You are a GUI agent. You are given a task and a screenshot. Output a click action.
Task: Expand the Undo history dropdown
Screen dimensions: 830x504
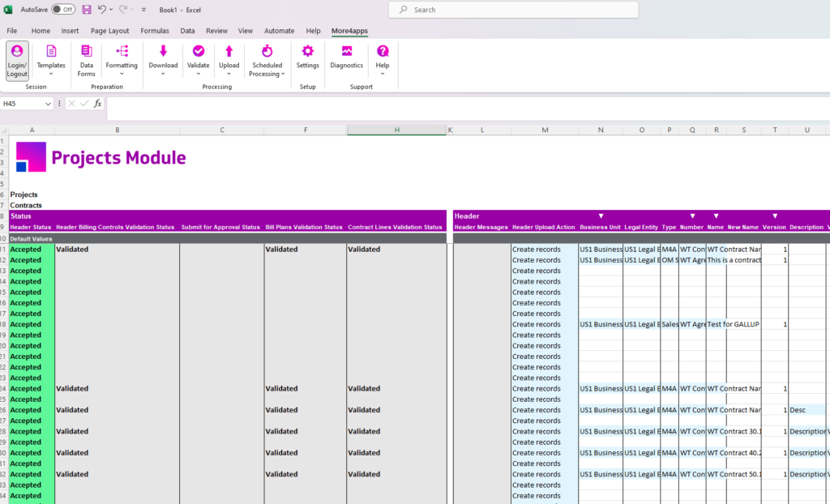click(111, 10)
